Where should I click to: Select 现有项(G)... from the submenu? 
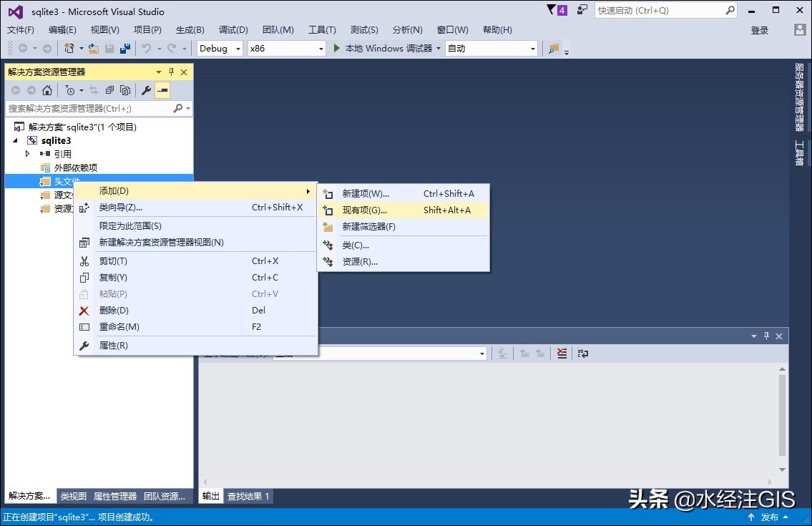click(x=403, y=210)
